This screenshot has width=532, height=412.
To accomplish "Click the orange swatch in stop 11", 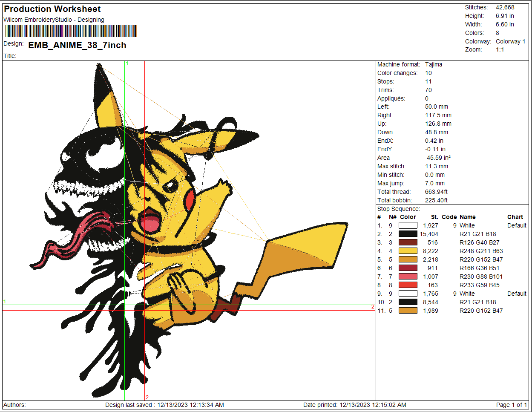I will coord(408,311).
